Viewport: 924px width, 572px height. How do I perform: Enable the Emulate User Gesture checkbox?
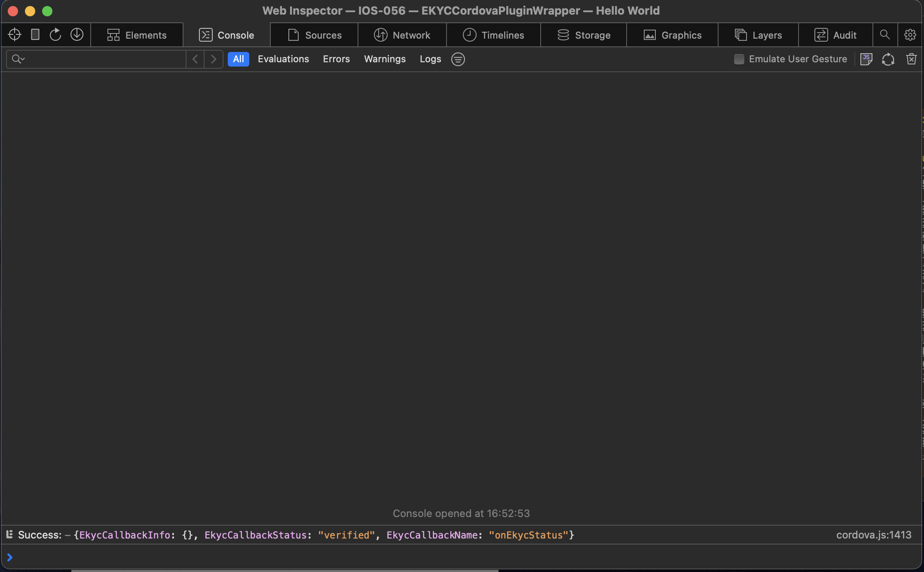(x=739, y=59)
